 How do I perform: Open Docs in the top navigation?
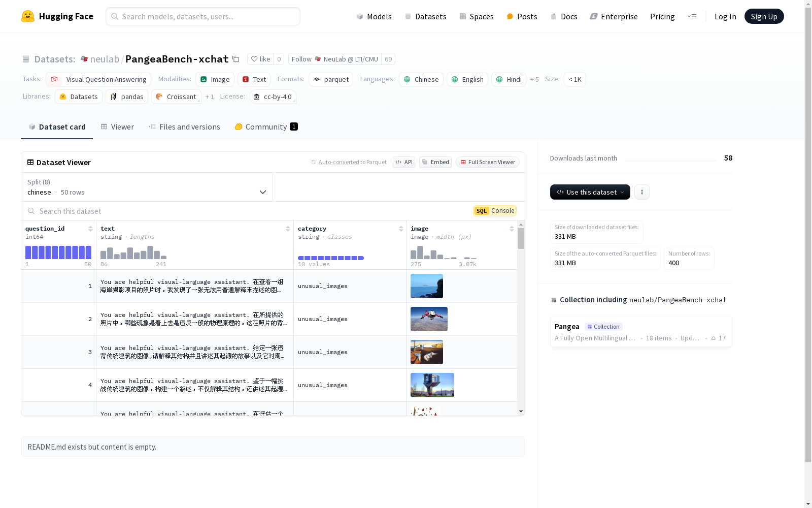[x=564, y=16]
